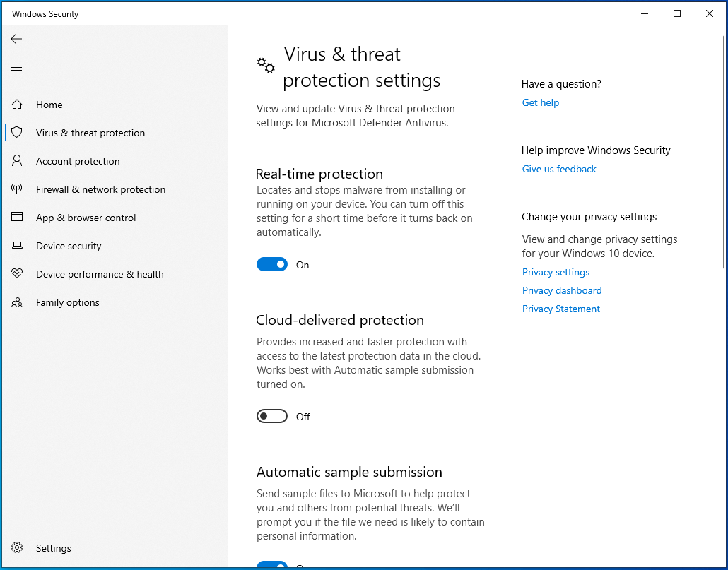This screenshot has height=570, width=728.
Task: Open the Get help link
Action: pyautogui.click(x=541, y=102)
